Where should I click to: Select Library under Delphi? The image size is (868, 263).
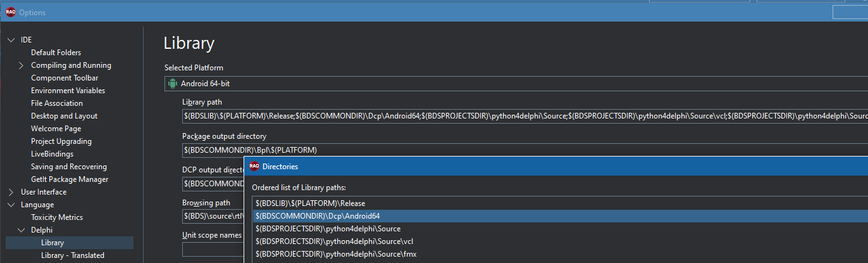click(x=53, y=243)
